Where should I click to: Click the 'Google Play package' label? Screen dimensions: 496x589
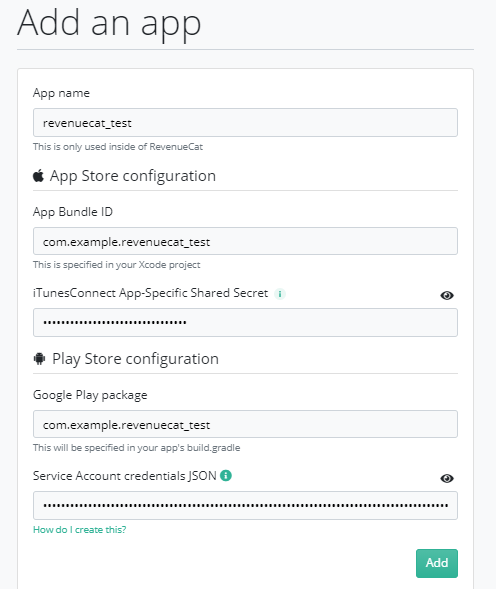tap(90, 395)
